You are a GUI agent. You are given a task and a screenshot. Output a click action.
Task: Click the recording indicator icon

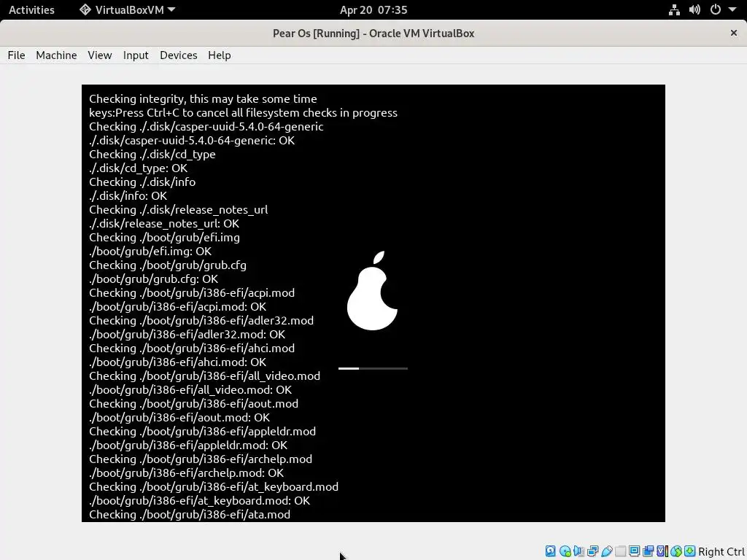(x=648, y=551)
